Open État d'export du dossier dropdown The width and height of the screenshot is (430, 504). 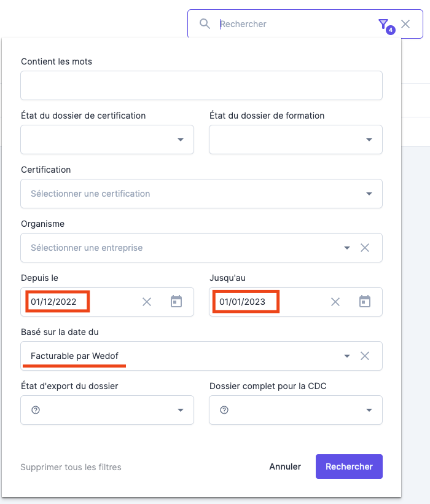181,410
